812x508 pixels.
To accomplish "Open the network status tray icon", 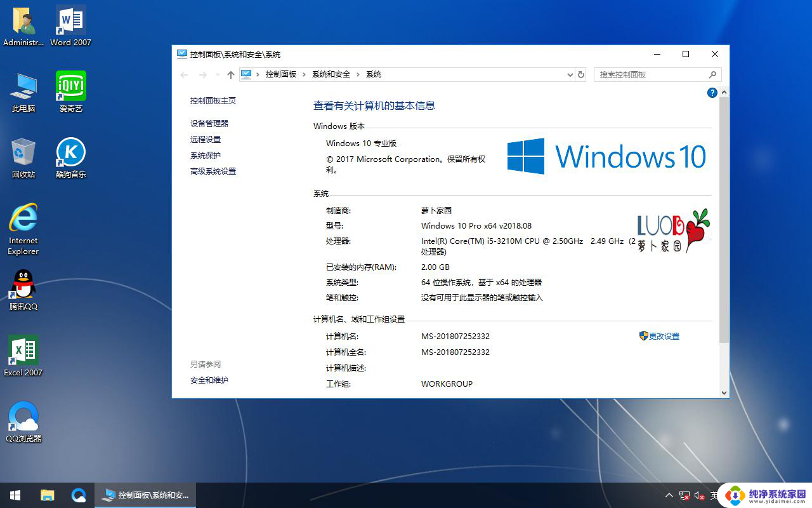I will tap(684, 495).
